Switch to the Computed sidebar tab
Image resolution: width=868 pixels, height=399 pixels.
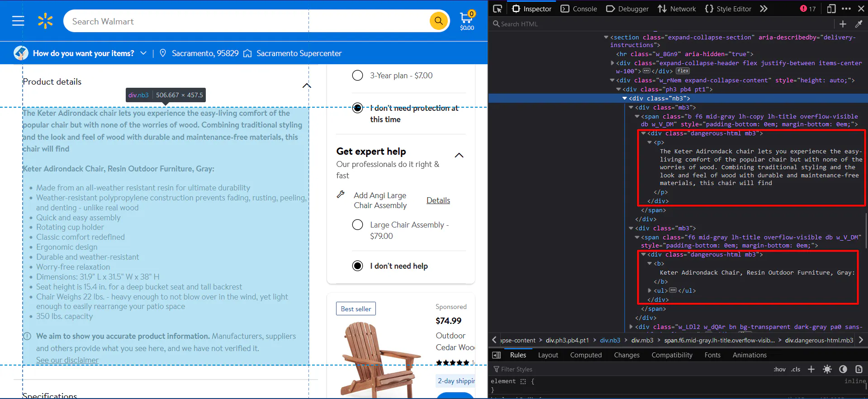[x=586, y=355]
